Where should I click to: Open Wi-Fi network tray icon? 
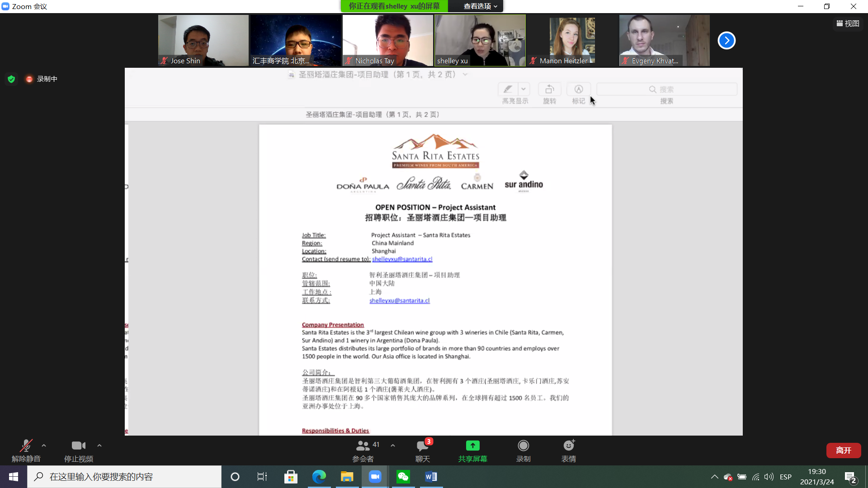(x=755, y=477)
